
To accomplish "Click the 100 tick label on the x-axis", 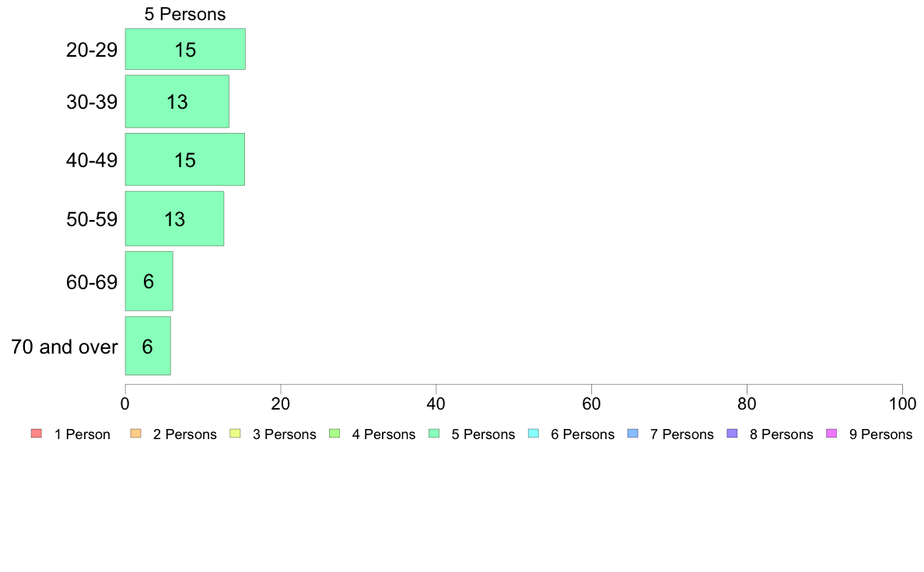I will tap(902, 403).
